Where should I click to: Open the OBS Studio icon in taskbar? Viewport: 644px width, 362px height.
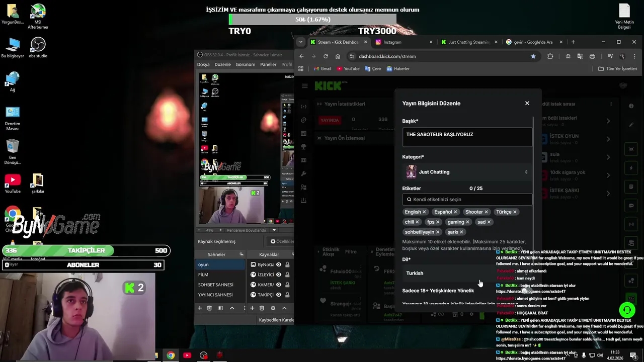coord(203,355)
